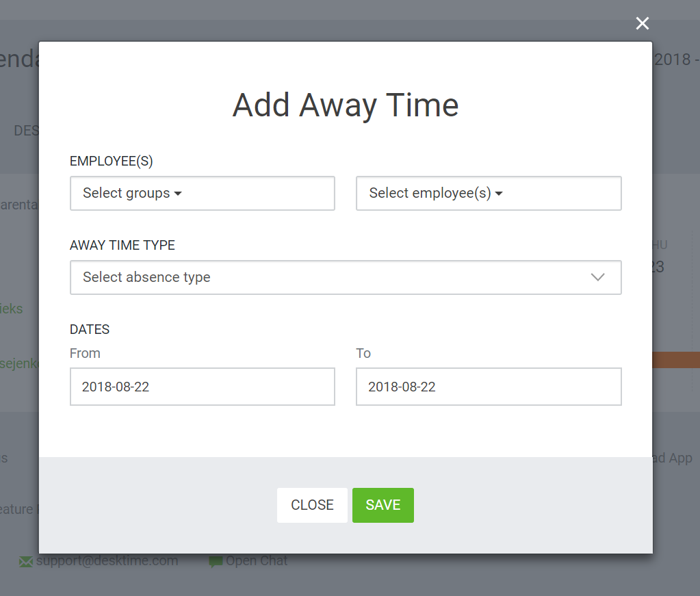Click the Open Chat link
This screenshot has height=596, width=700.
coord(257,560)
